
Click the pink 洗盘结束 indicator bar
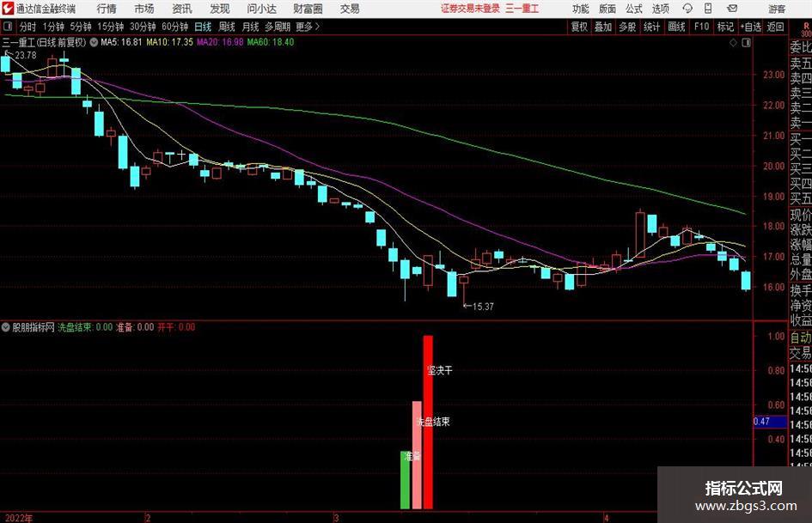click(x=417, y=455)
